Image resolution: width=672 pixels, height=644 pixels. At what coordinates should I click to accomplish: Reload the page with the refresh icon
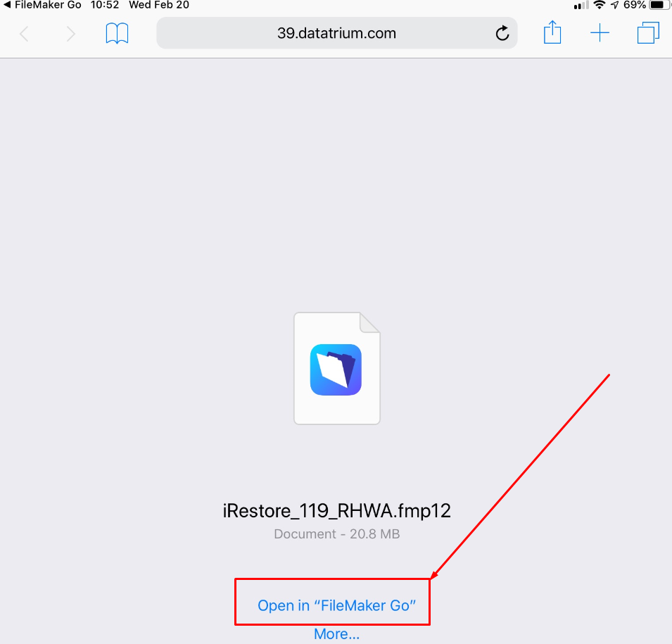(x=502, y=33)
